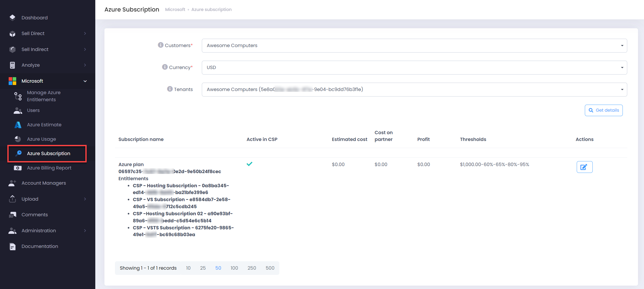Open the Currency dropdown showing USD

click(414, 67)
